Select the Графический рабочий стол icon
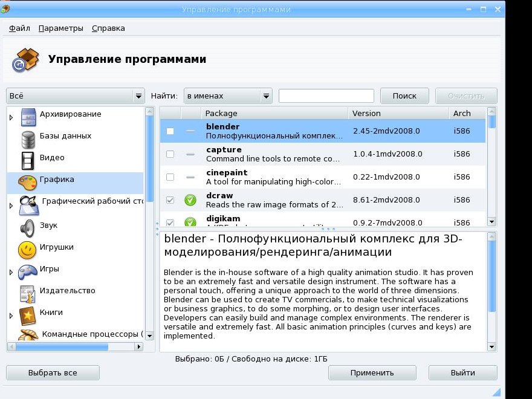 point(28,205)
